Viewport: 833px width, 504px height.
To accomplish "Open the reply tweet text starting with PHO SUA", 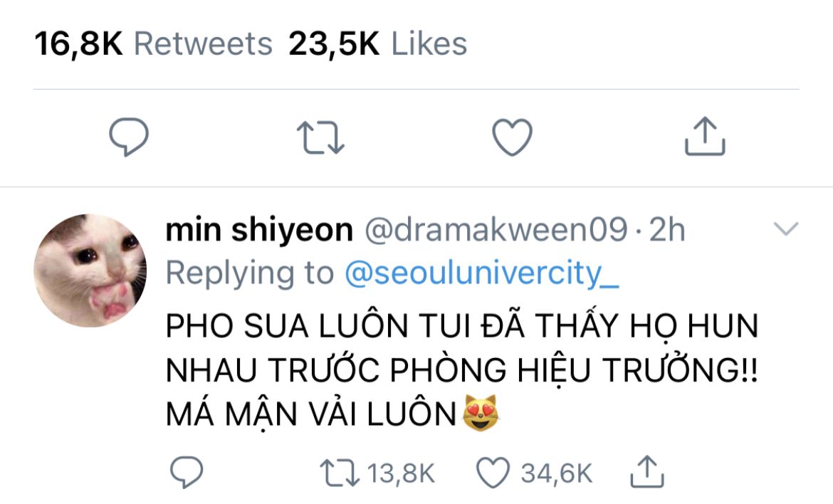I will coord(461,369).
